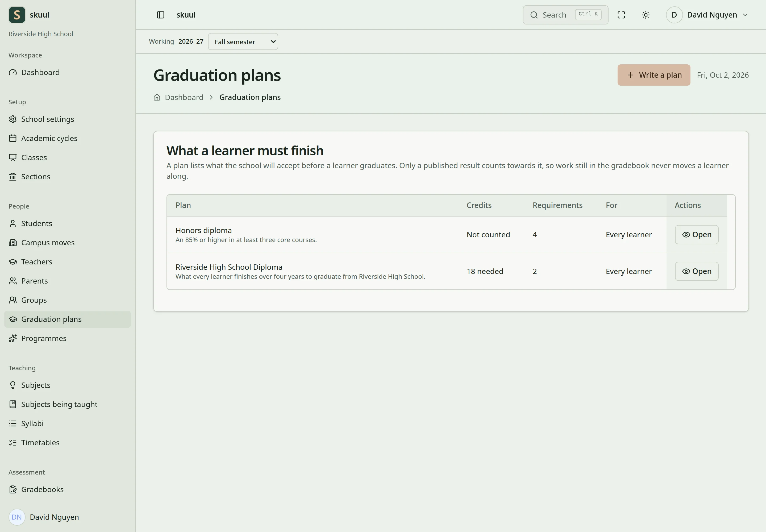Open Academic cycles in sidebar
Image resolution: width=766 pixels, height=532 pixels.
67,138
